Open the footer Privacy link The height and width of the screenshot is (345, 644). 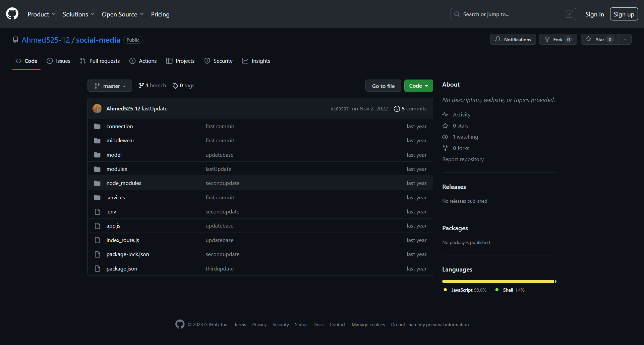click(x=259, y=325)
